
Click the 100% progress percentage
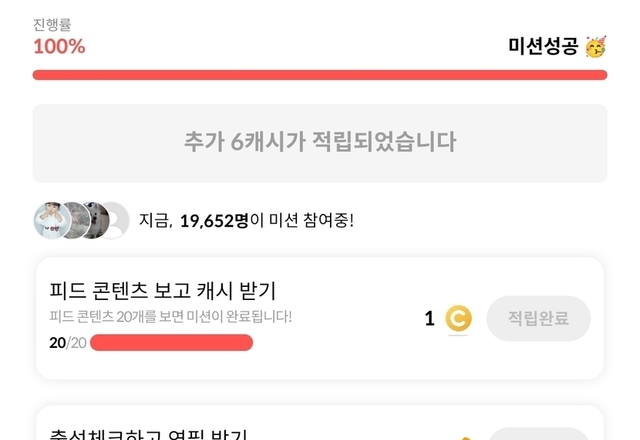(59, 46)
